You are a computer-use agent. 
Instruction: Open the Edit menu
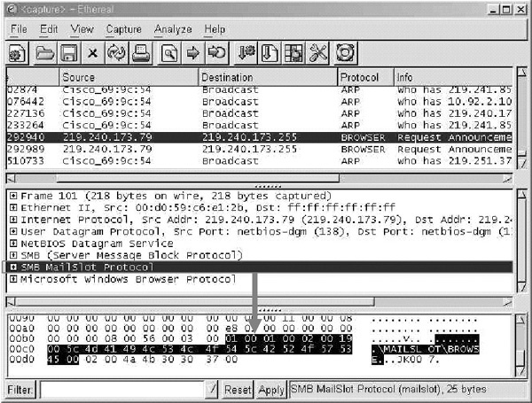pyautogui.click(x=49, y=29)
